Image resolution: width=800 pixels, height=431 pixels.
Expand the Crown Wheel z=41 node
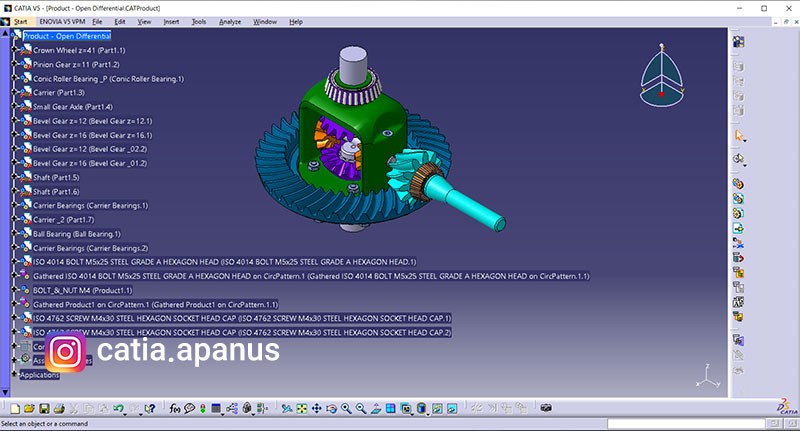pos(15,50)
